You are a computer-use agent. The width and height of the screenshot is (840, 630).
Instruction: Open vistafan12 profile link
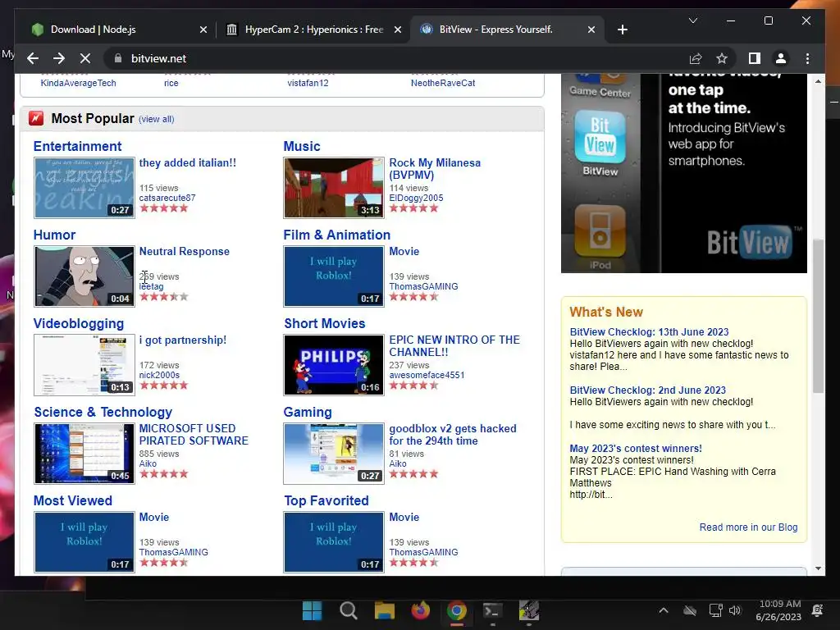[308, 83]
